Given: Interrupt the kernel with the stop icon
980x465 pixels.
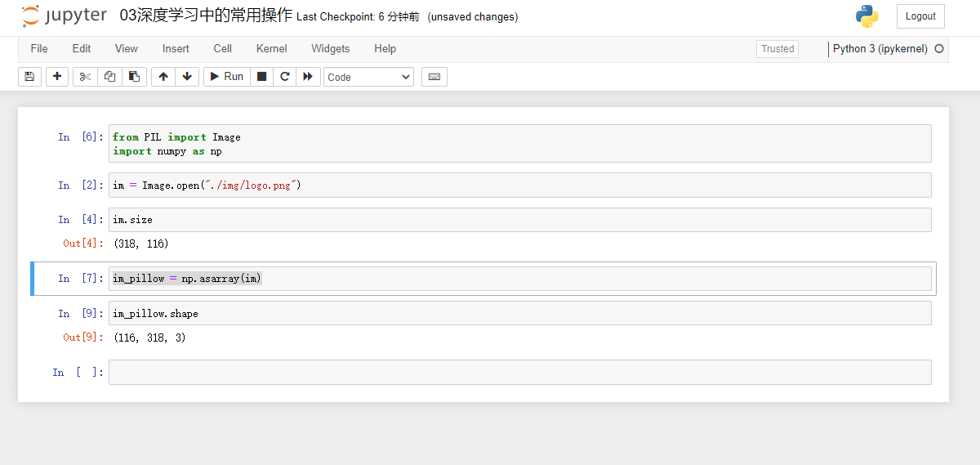Looking at the screenshot, I should pyautogui.click(x=261, y=77).
